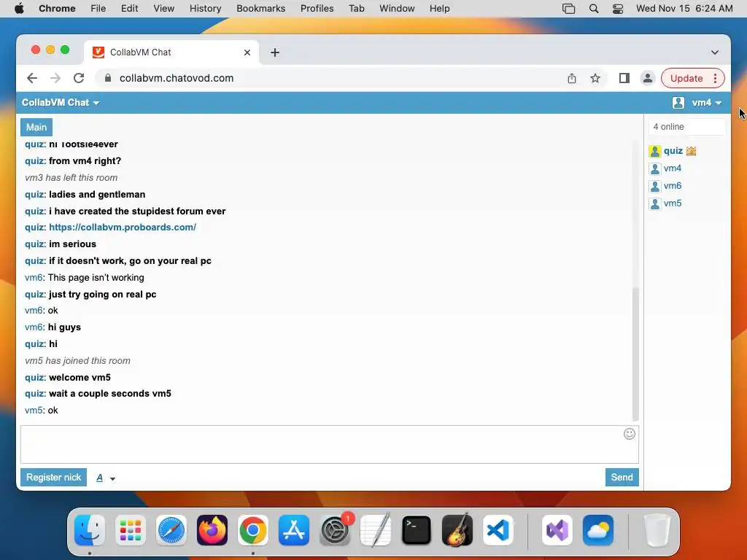
Task: Open the Bookmarks menu
Action: 260,9
